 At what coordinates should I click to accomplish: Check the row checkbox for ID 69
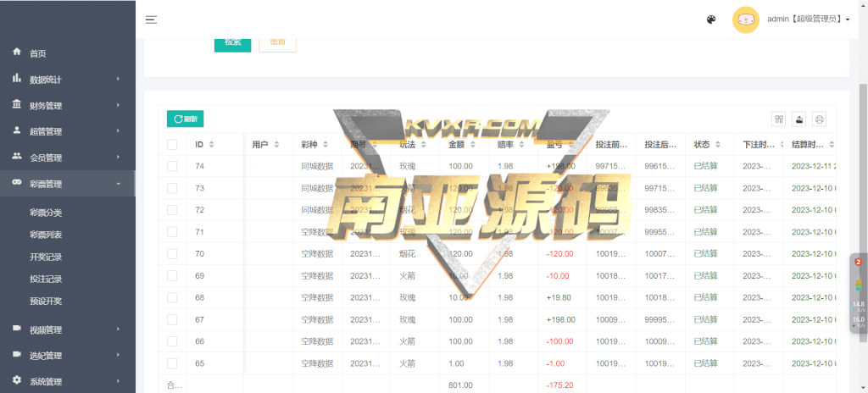click(172, 275)
